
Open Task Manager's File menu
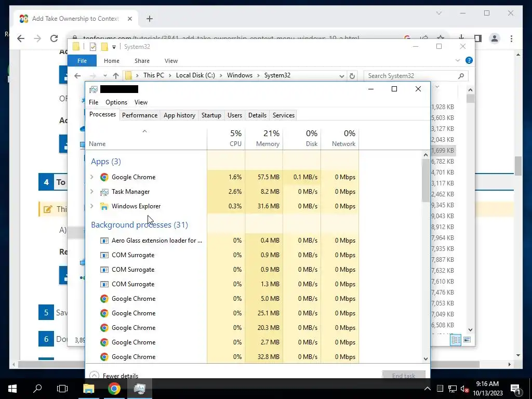coord(94,102)
